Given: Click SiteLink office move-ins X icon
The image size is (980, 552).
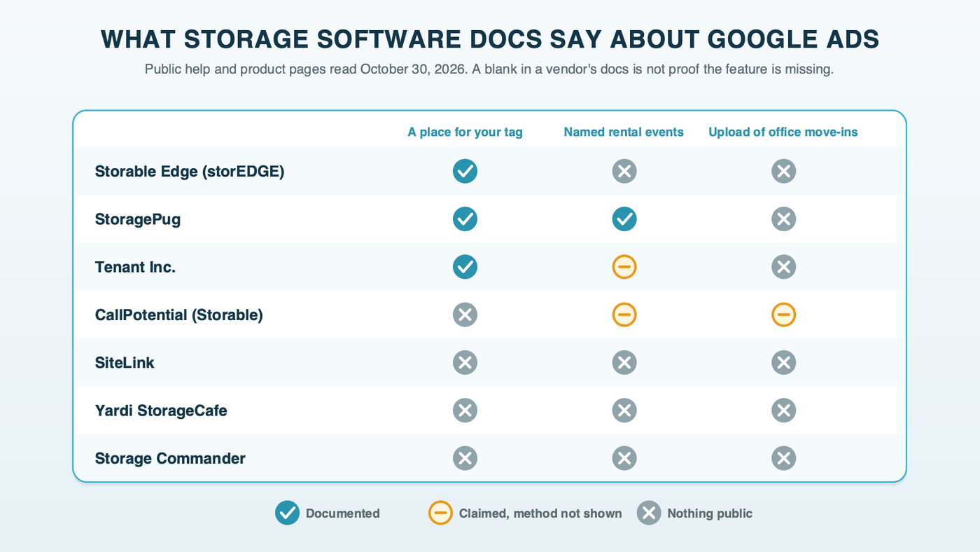Looking at the screenshot, I should click(x=784, y=363).
